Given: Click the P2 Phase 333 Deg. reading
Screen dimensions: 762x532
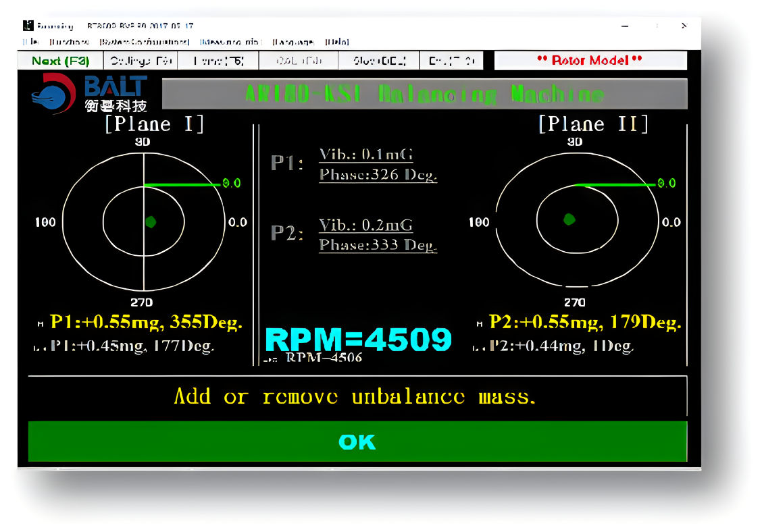Looking at the screenshot, I should 378,245.
